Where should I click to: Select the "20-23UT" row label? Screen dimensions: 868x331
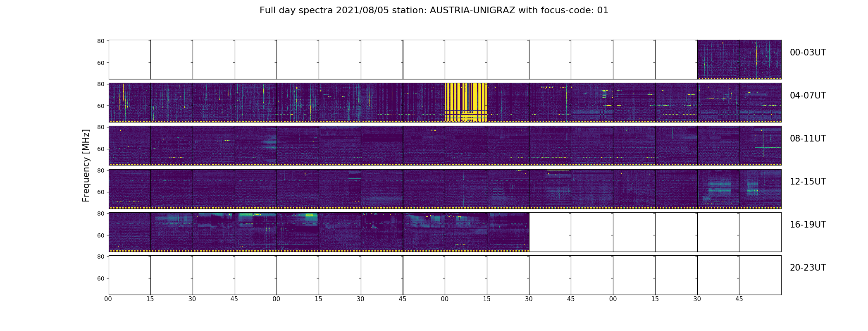[808, 268]
